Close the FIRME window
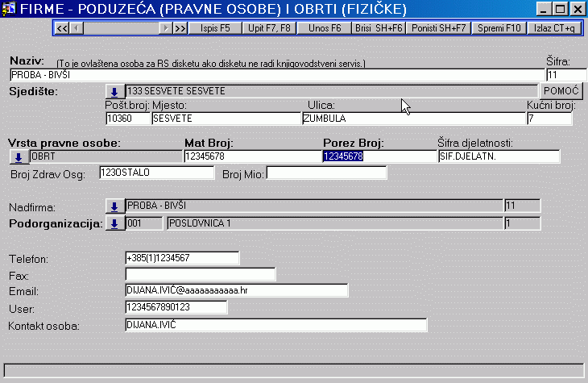 578,9
